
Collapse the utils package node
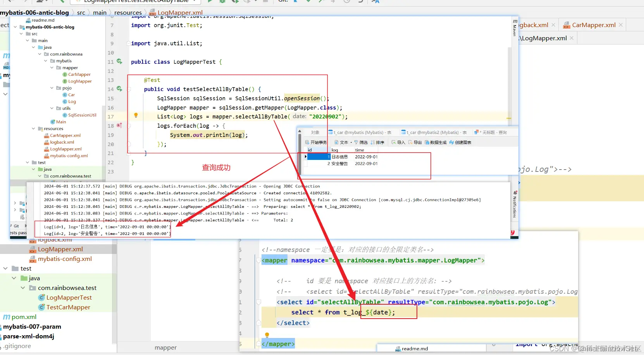pyautogui.click(x=52, y=108)
